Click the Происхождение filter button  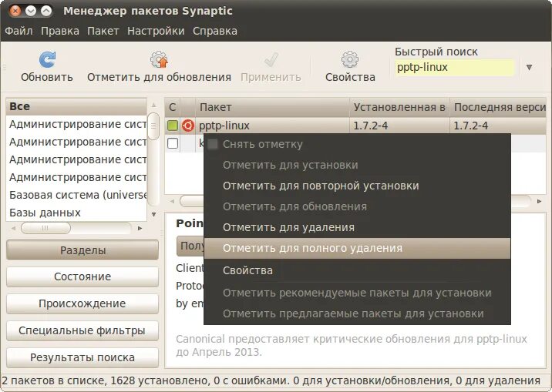[x=82, y=303]
